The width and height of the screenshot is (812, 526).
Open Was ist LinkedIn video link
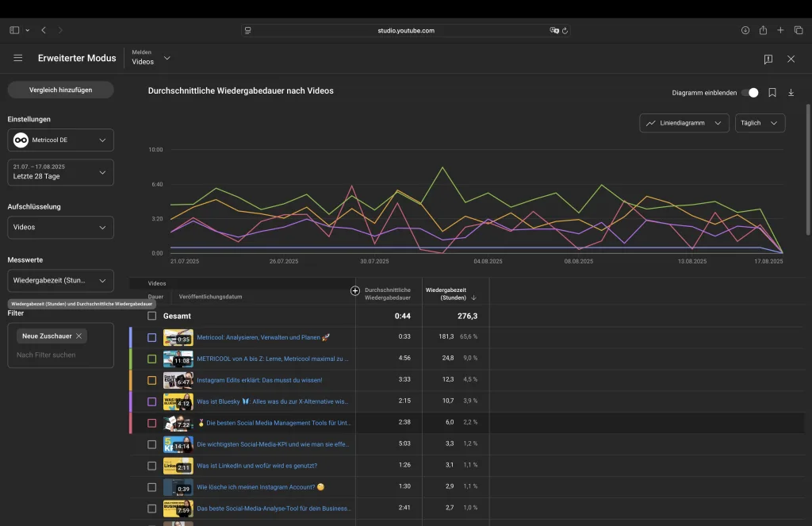(256, 466)
